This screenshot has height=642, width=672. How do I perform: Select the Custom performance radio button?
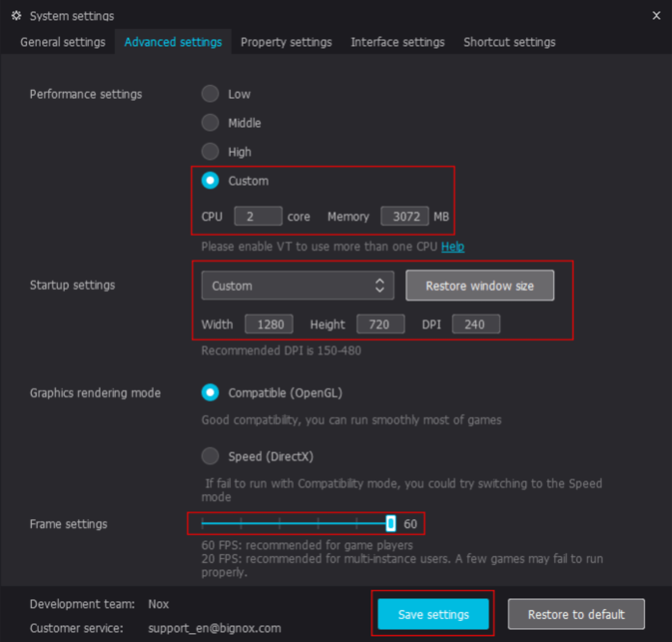[210, 181]
